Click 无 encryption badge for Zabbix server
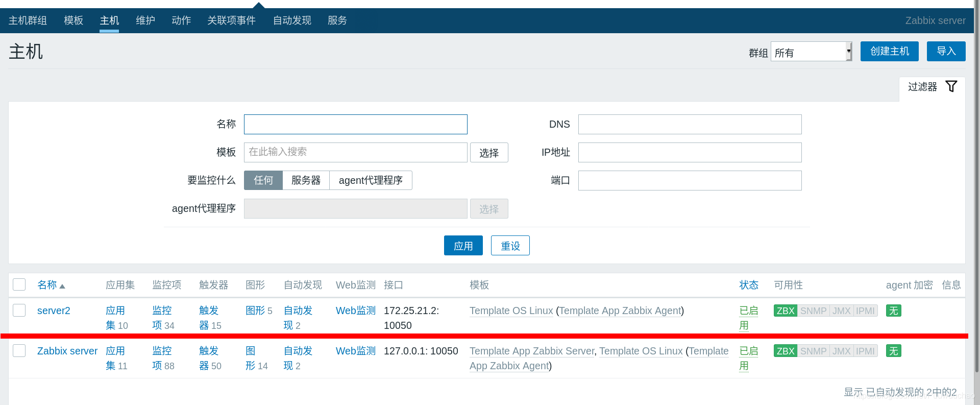The width and height of the screenshot is (980, 405). (894, 351)
